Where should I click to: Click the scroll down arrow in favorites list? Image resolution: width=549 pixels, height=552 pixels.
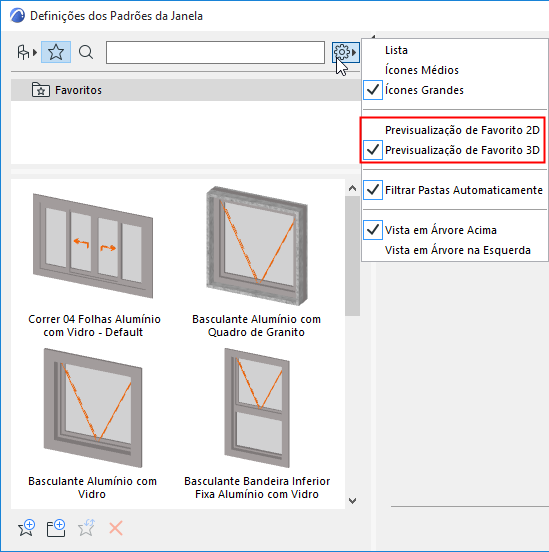click(353, 500)
